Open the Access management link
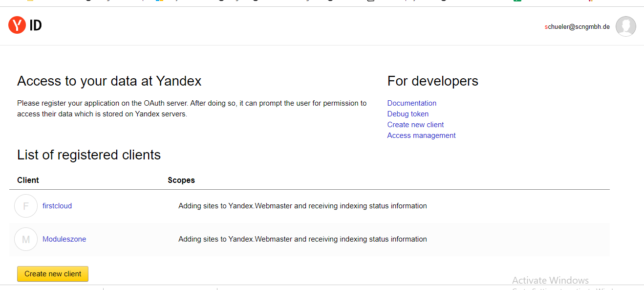The width and height of the screenshot is (644, 290). 422,135
